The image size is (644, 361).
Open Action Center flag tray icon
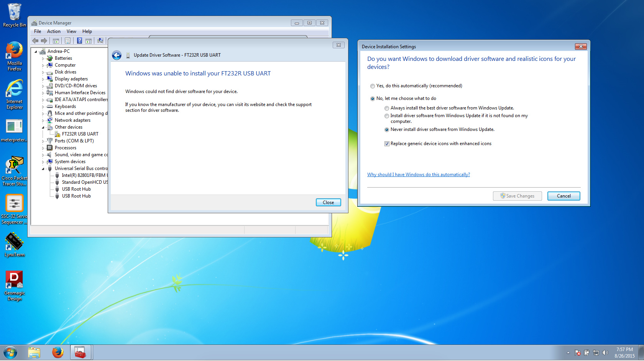point(577,353)
